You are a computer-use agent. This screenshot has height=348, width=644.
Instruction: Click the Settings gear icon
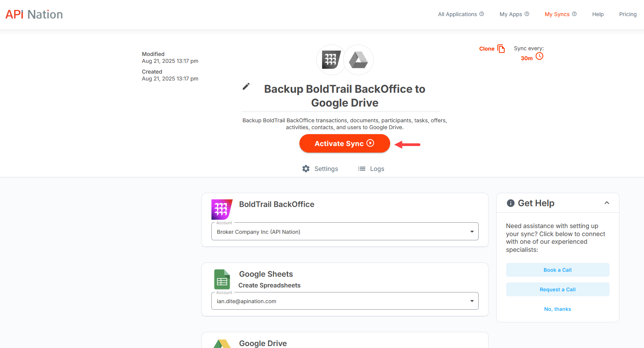pos(306,169)
